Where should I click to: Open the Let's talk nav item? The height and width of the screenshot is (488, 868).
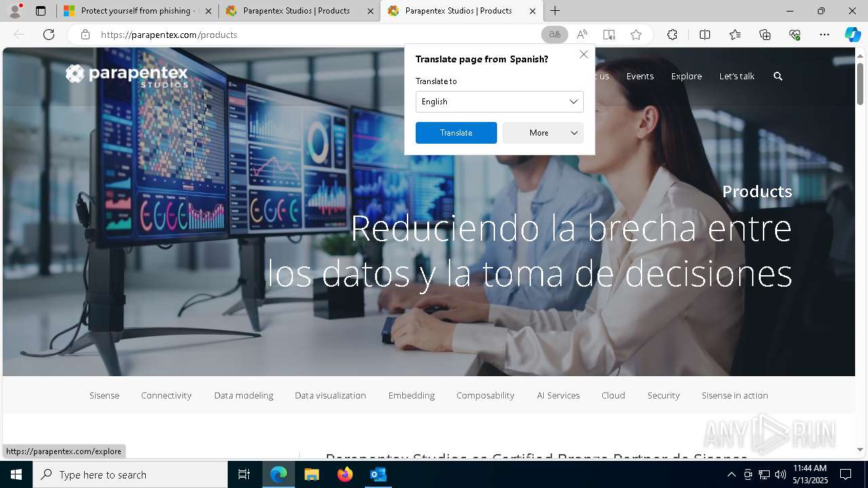point(736,76)
